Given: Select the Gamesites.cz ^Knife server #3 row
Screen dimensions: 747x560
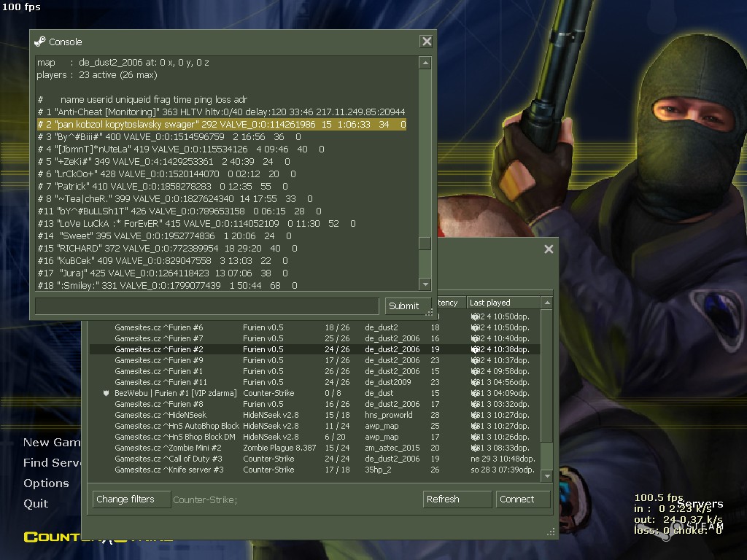Looking at the screenshot, I should pos(168,470).
